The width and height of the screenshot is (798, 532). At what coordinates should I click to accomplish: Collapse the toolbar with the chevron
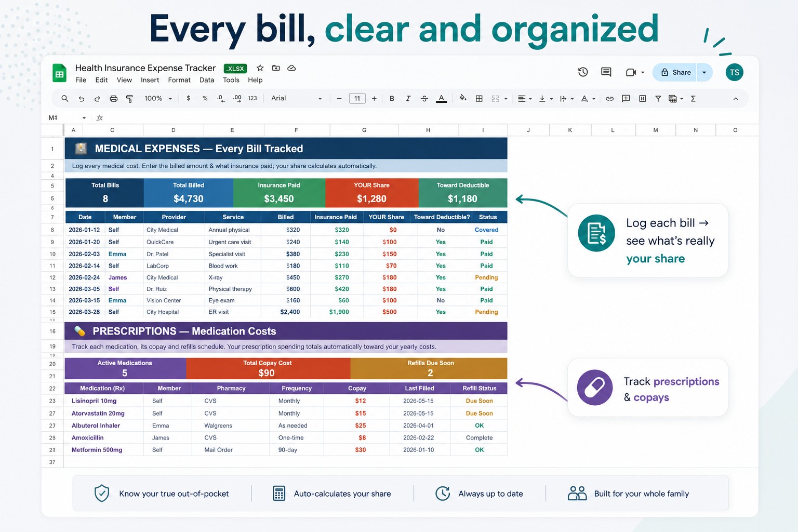(x=736, y=98)
